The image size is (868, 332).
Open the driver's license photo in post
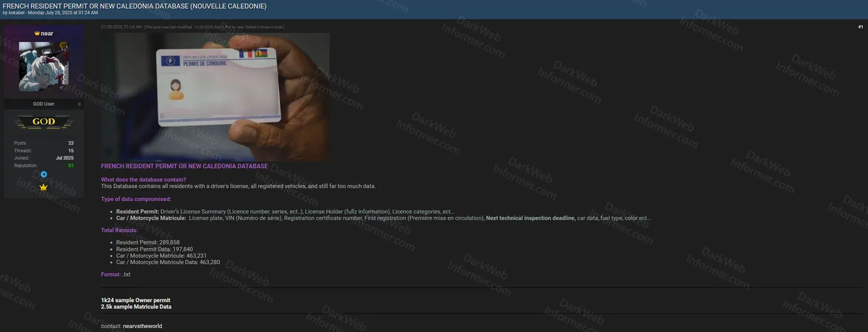(215, 96)
